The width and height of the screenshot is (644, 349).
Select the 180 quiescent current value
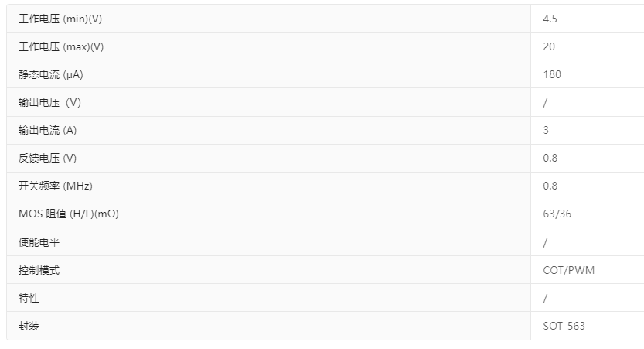552,74
